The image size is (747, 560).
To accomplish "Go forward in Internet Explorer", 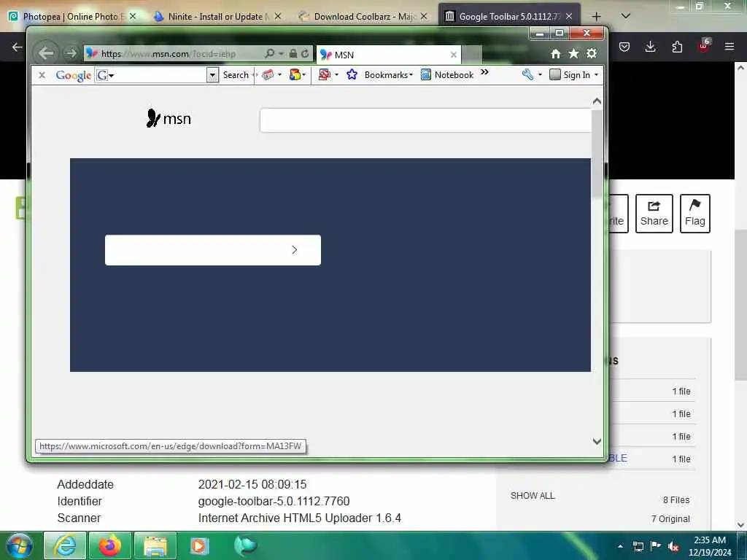I will point(71,52).
